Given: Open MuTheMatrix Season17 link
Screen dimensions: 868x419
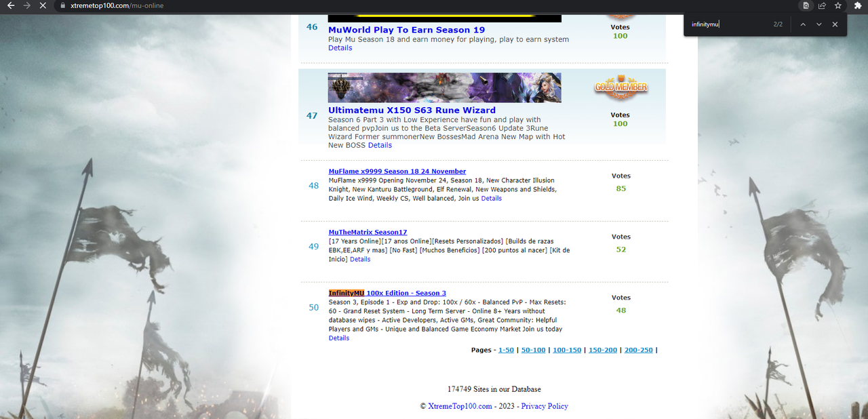Looking at the screenshot, I should [368, 233].
